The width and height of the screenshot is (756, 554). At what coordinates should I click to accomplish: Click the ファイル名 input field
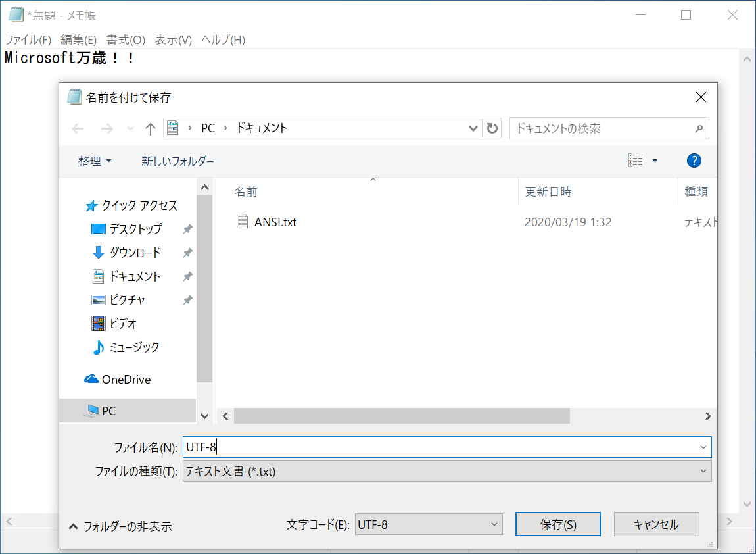pyautogui.click(x=446, y=447)
